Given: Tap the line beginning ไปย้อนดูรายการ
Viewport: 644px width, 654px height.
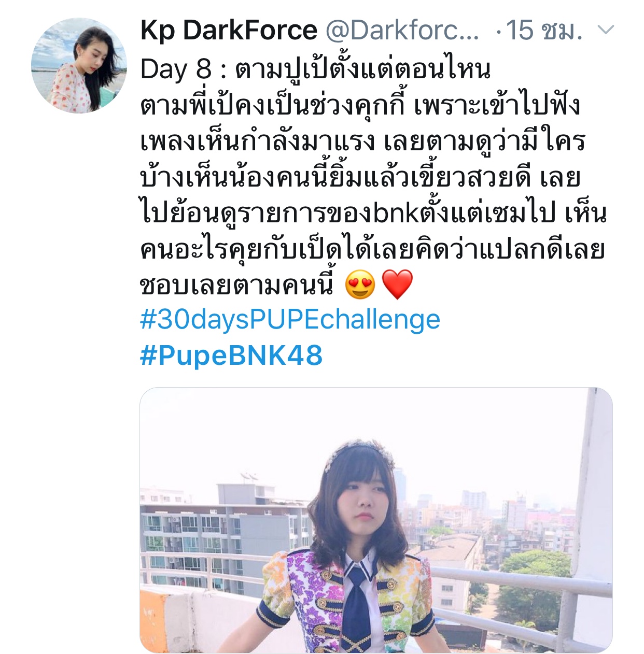Looking at the screenshot, I should [373, 213].
